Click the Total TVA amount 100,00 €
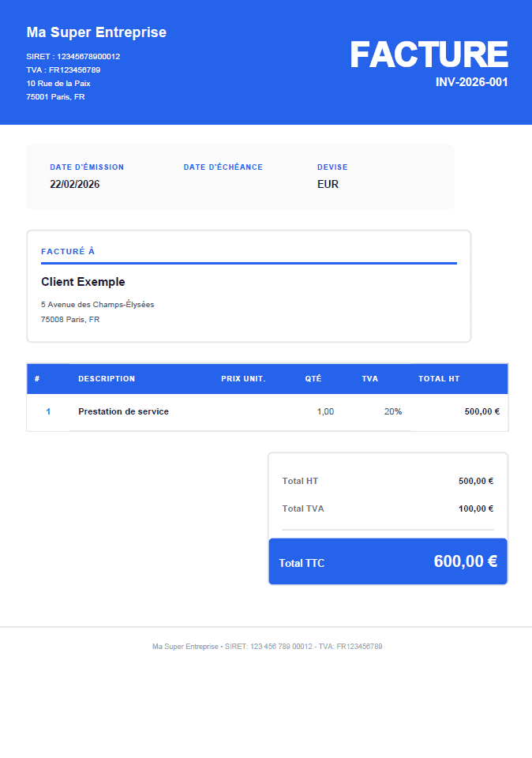532x758 pixels. 476,508
